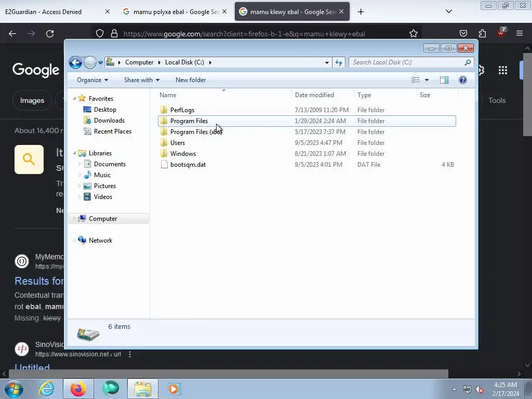Select the Users folder icon
The width and height of the screenshot is (532, 399).
[164, 143]
